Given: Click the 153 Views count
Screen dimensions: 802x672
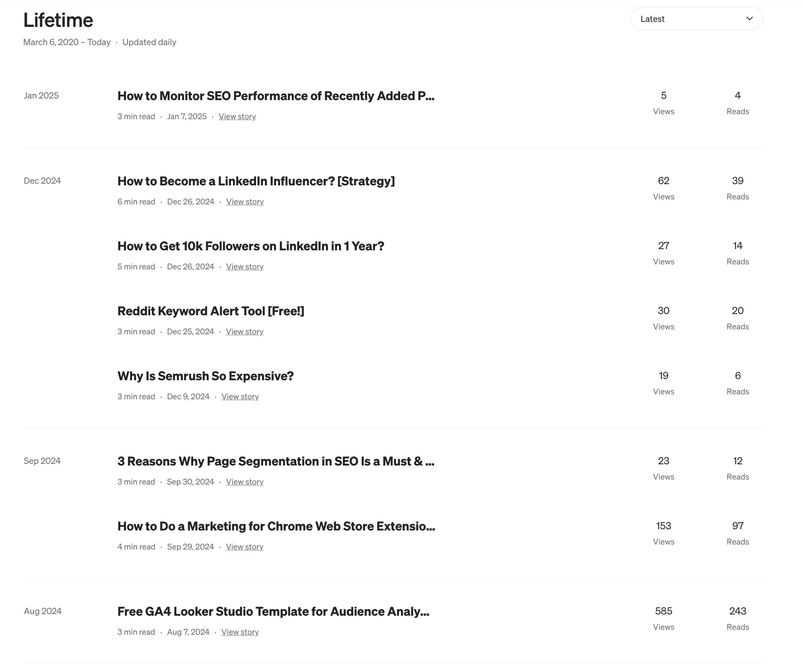Looking at the screenshot, I should click(664, 526).
